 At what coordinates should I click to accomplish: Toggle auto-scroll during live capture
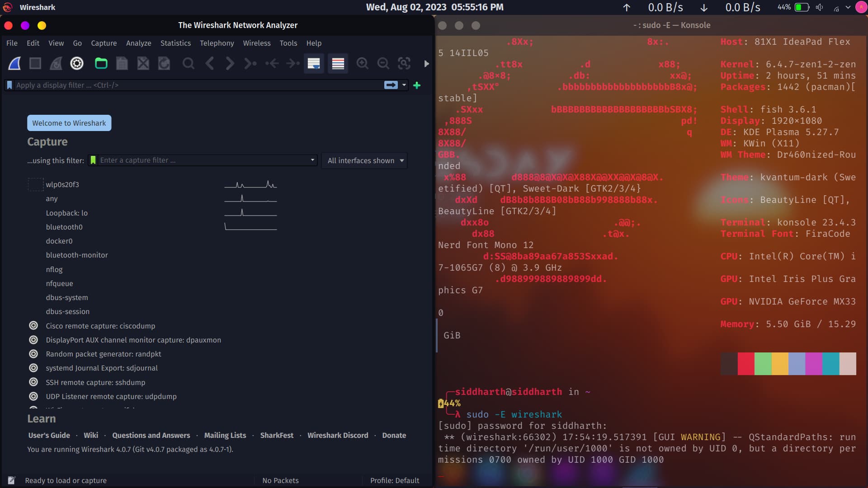pos(314,64)
